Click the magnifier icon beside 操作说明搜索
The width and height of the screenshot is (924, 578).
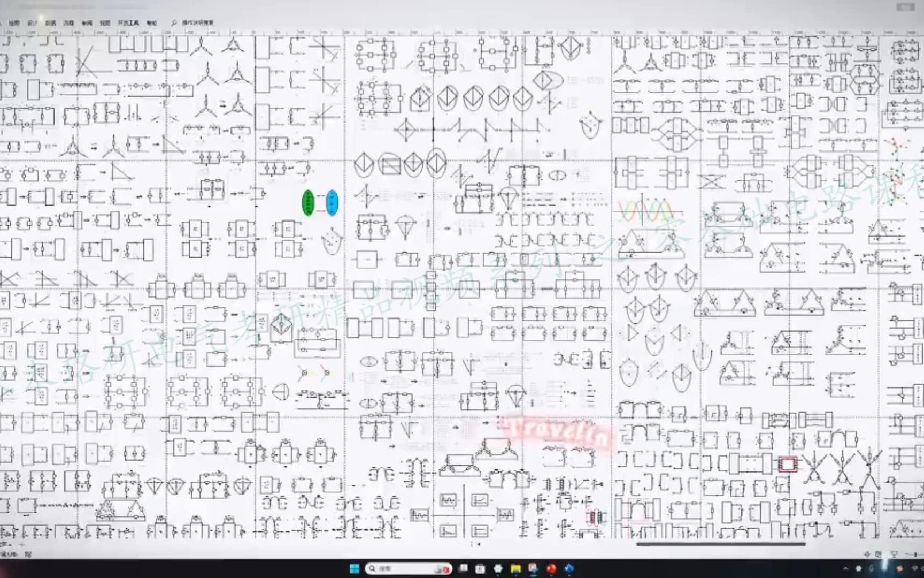[174, 22]
